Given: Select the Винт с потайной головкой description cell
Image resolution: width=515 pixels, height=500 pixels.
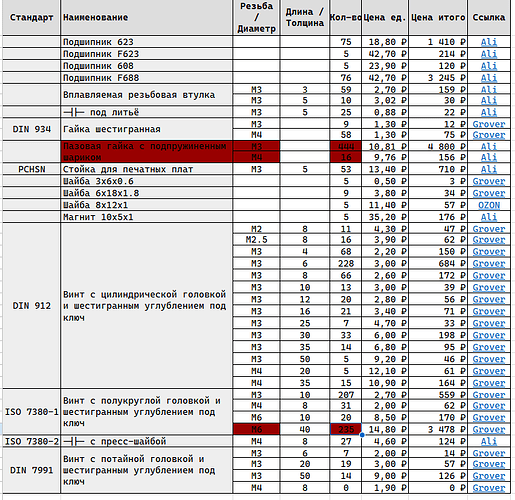Looking at the screenshot, I should (147, 470).
